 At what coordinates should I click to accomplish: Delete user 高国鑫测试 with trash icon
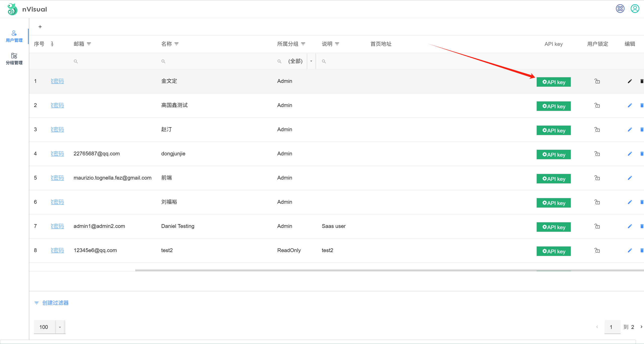pos(641,105)
